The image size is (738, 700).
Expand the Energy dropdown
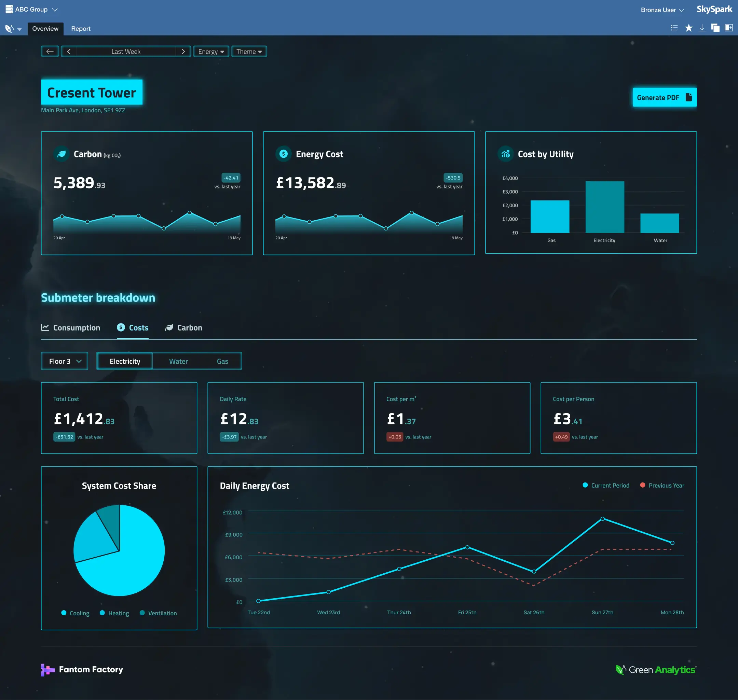pos(211,51)
